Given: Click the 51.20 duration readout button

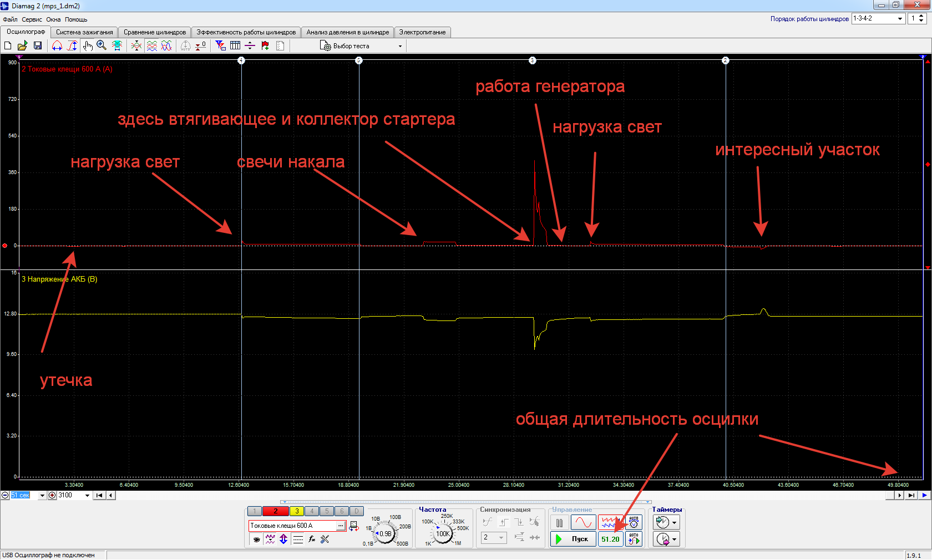Looking at the screenshot, I should [610, 539].
